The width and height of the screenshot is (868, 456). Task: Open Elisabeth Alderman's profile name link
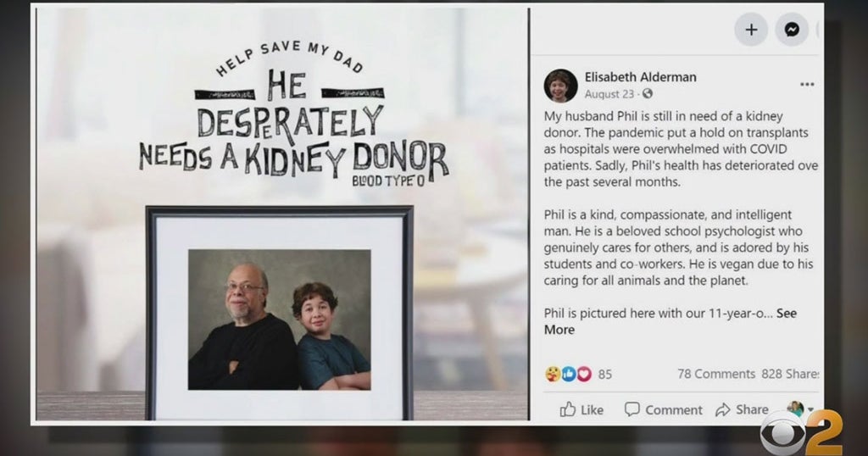click(641, 77)
